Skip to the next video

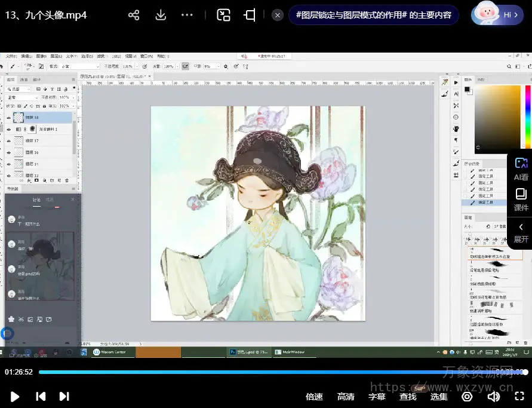click(x=64, y=396)
